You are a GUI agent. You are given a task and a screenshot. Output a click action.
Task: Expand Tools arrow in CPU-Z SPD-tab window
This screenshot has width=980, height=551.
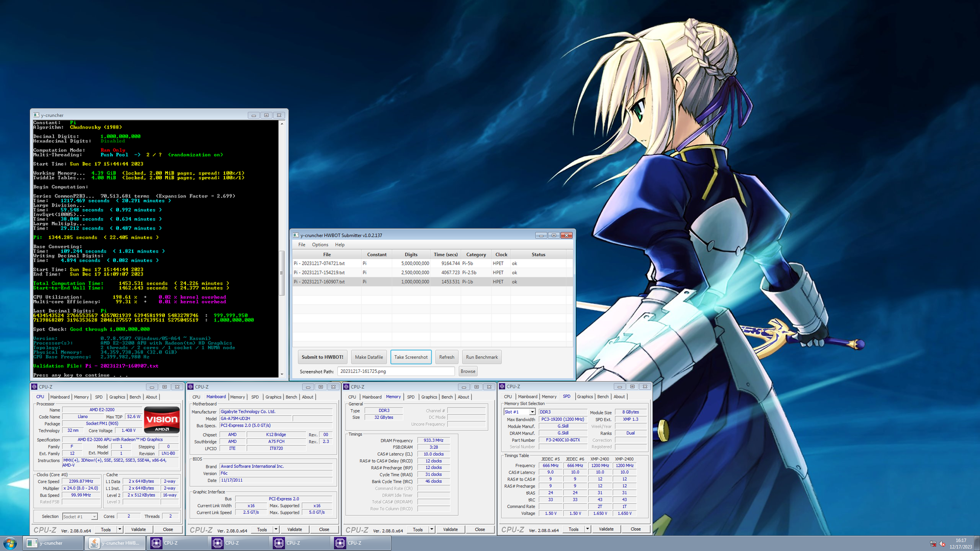(587, 529)
